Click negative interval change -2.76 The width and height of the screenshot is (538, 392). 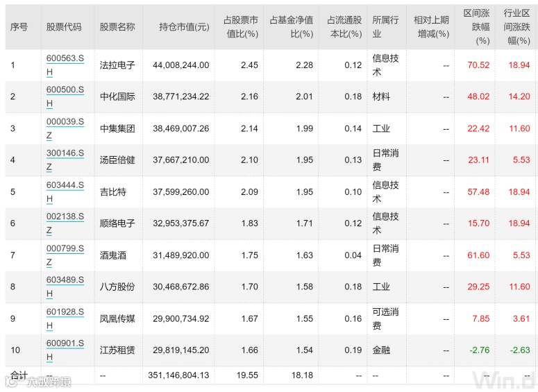click(x=479, y=350)
